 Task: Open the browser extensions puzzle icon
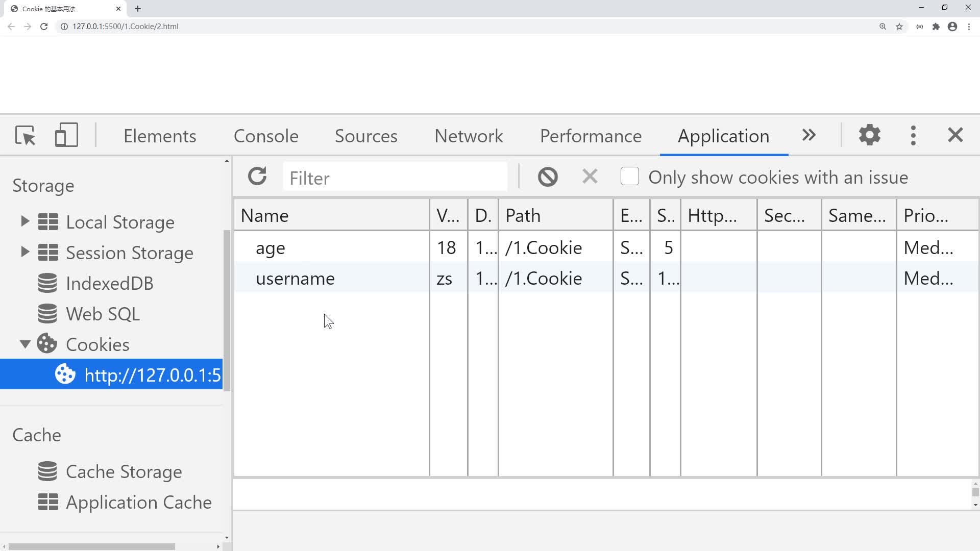[x=936, y=27]
